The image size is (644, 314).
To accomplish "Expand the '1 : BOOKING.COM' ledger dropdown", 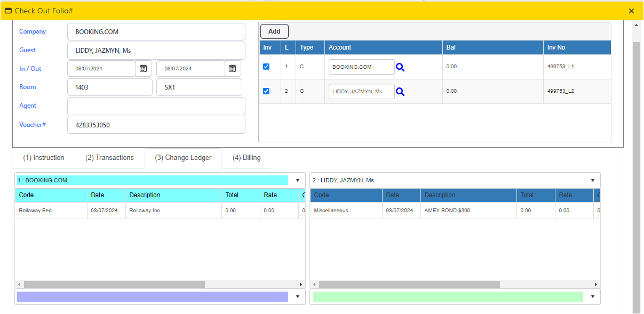I will pos(298,180).
